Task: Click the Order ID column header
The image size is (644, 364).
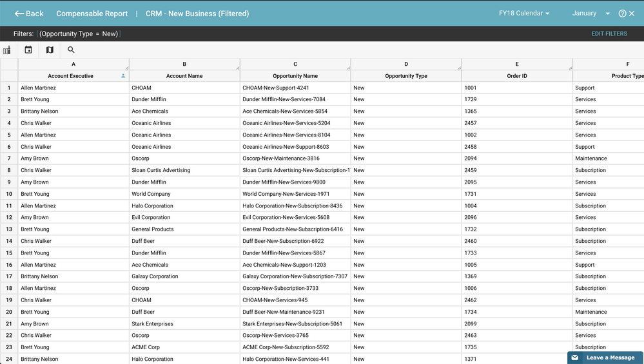Action: pyautogui.click(x=517, y=76)
